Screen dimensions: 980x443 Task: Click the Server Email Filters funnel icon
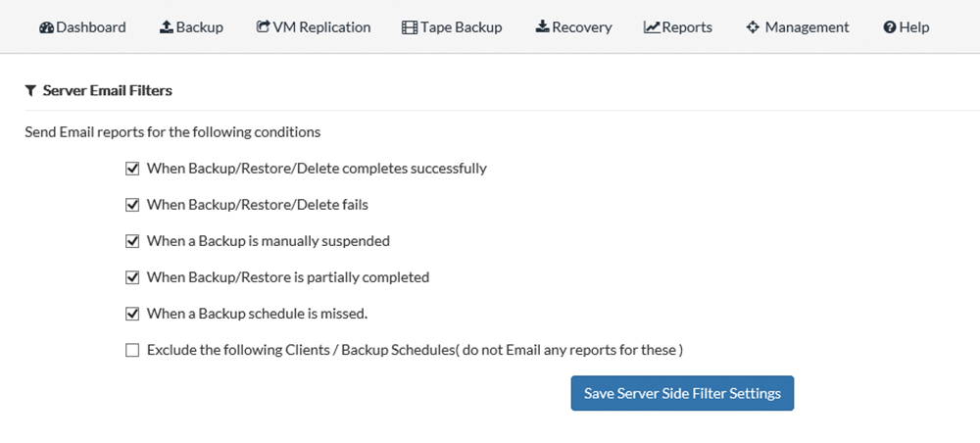(30, 90)
